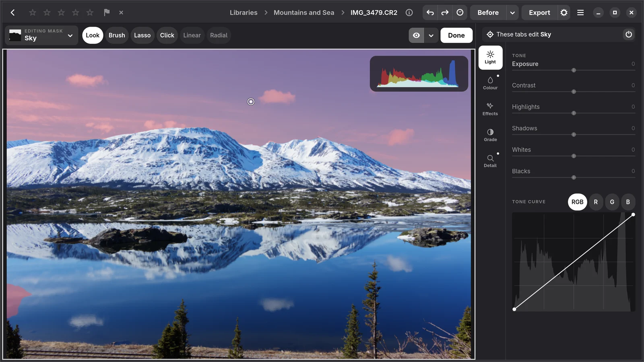Click the Shadows slider handle
The height and width of the screenshot is (362, 644).
[574, 135]
